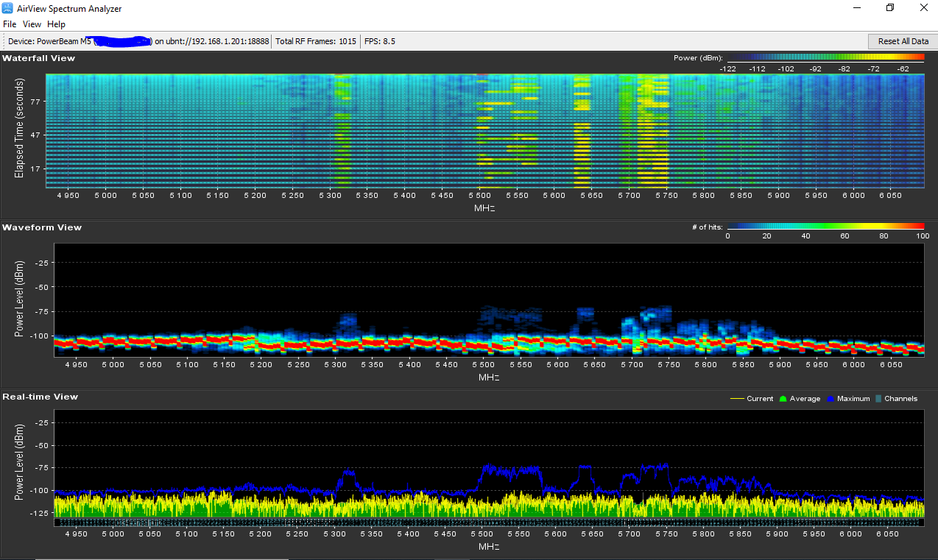Viewport: 938px width, 560px height.
Task: Open the File menu
Action: pos(10,24)
